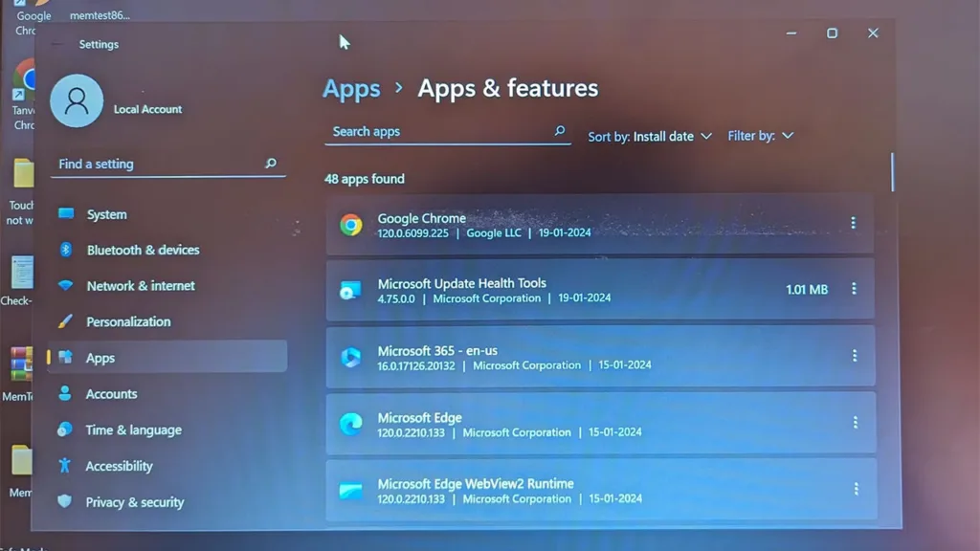Click Microsoft Edge WebView2 Runtime title
980x551 pixels.
tap(476, 483)
